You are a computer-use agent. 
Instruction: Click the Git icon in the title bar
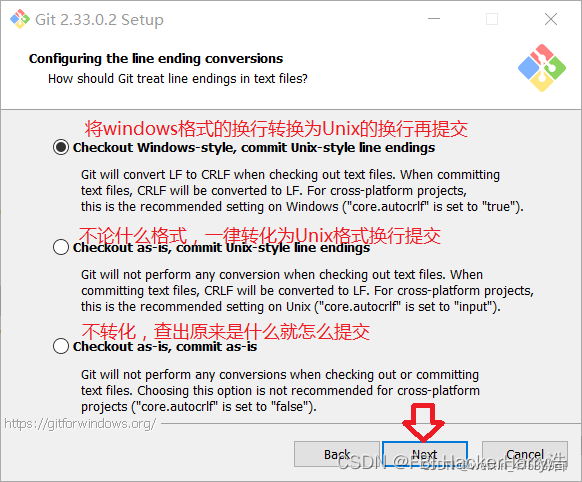point(20,19)
